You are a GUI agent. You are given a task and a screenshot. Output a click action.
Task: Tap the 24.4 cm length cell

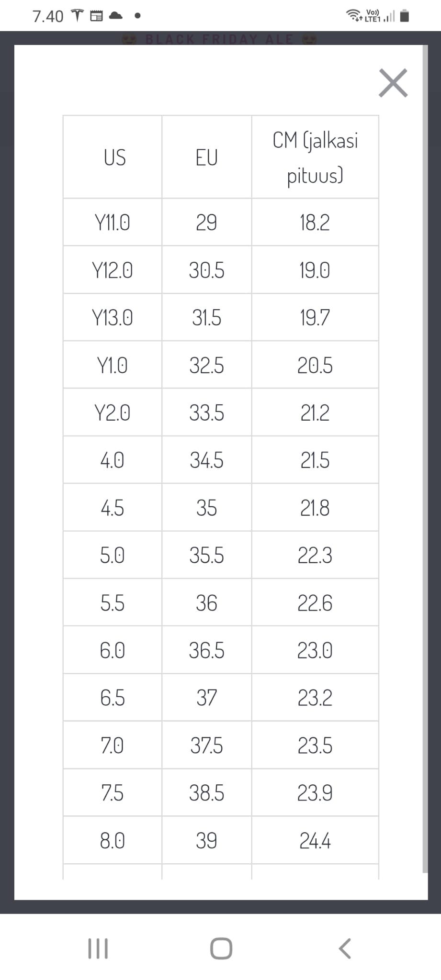[x=315, y=841]
